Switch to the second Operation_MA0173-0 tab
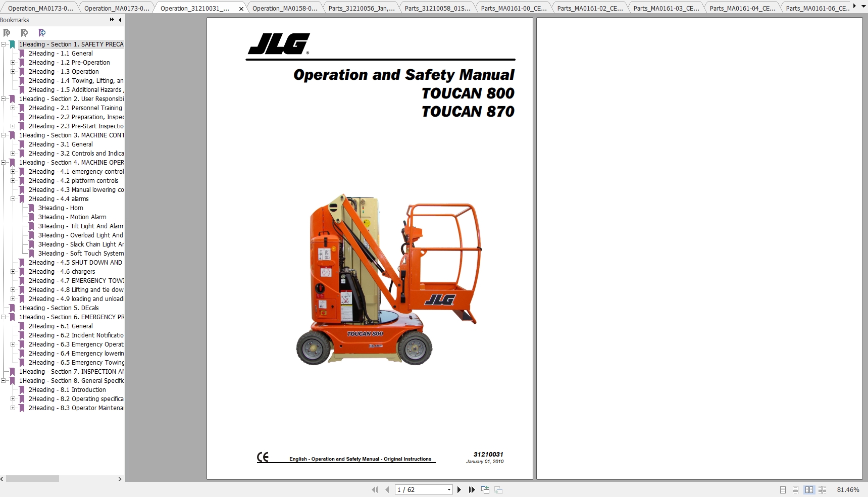 pyautogui.click(x=117, y=8)
